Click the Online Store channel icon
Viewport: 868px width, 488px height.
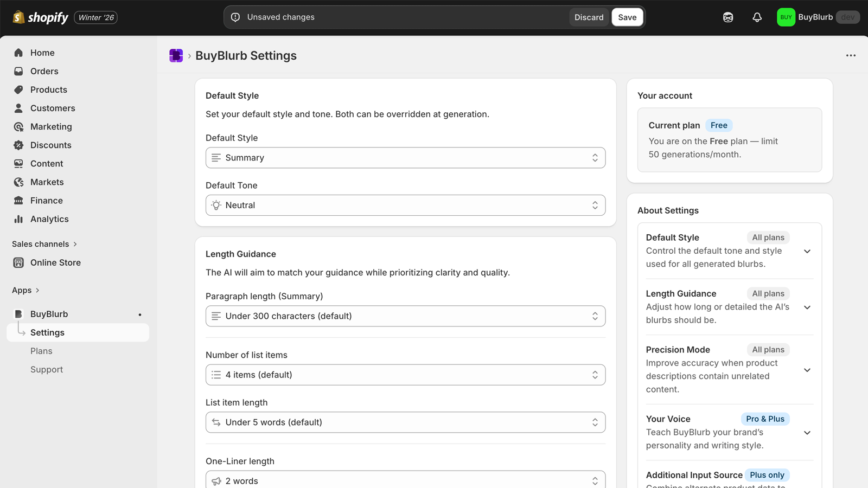click(x=18, y=262)
